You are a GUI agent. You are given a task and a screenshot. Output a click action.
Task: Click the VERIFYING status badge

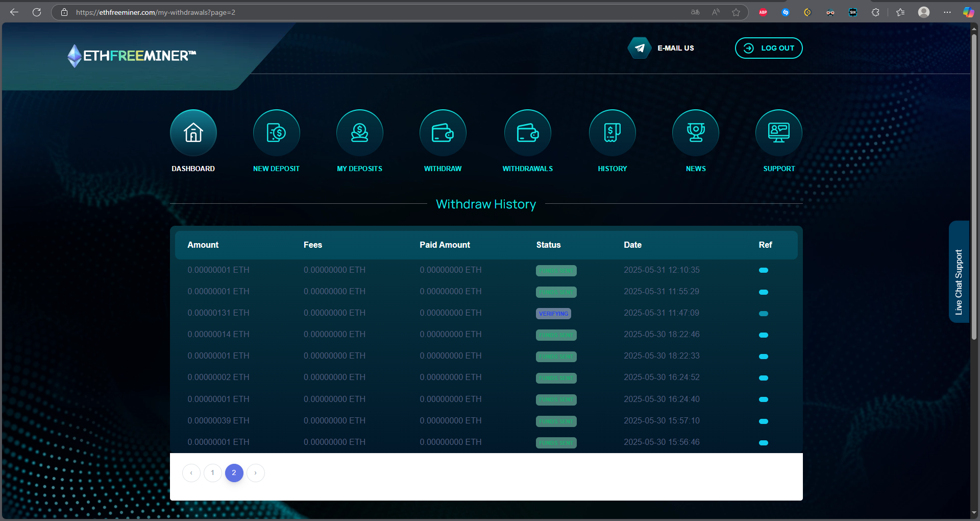[553, 314]
